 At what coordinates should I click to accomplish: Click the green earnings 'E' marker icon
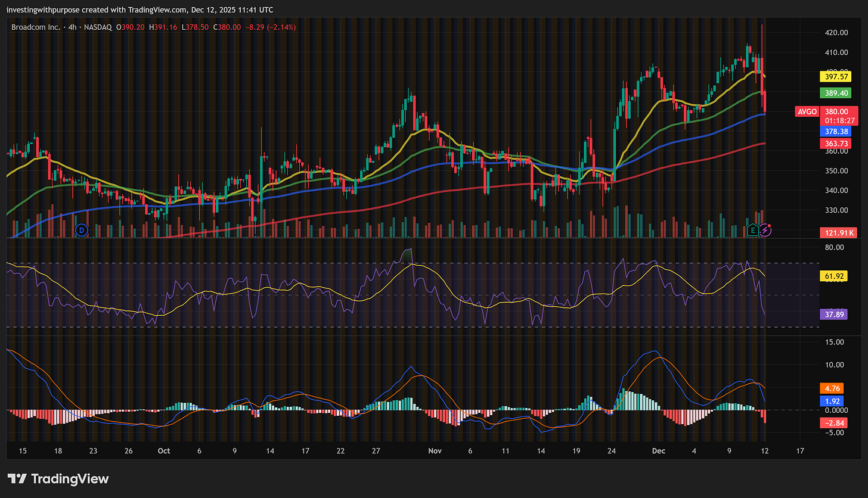[752, 229]
